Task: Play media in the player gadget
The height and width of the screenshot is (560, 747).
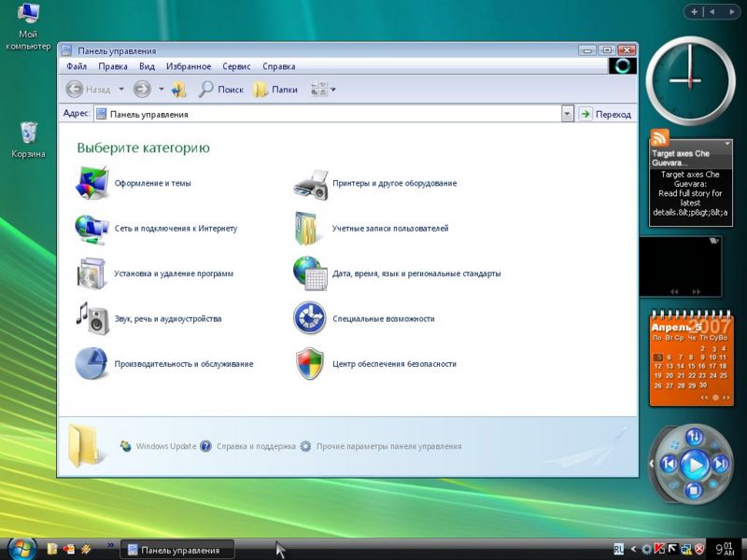Action: pos(695,464)
